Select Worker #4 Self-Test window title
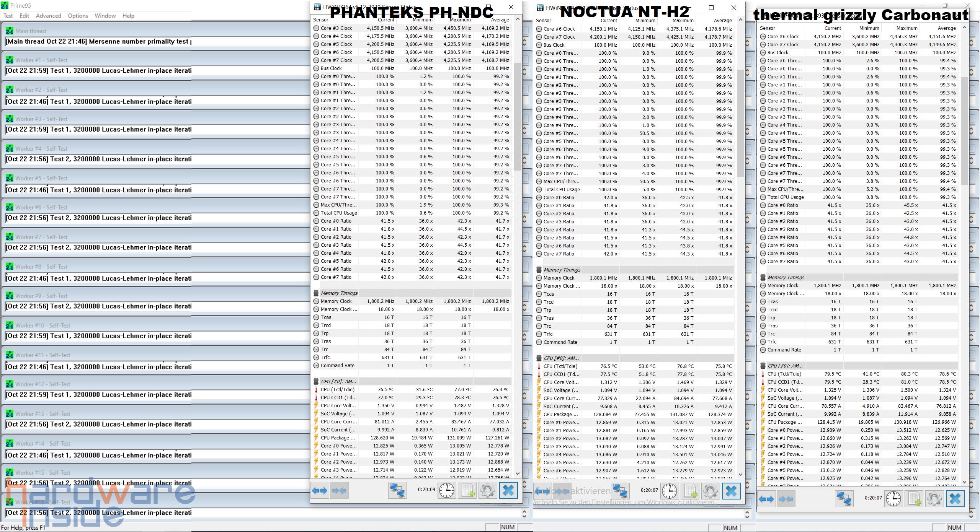 [x=41, y=148]
